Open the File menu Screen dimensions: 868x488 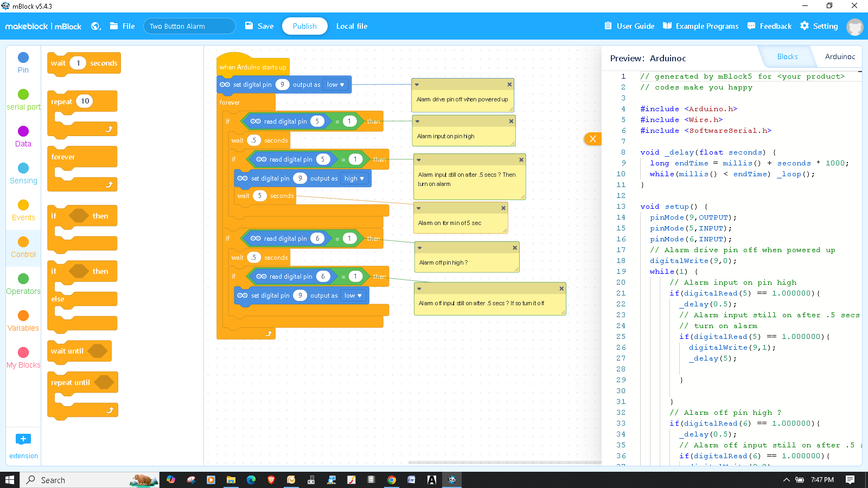point(123,26)
